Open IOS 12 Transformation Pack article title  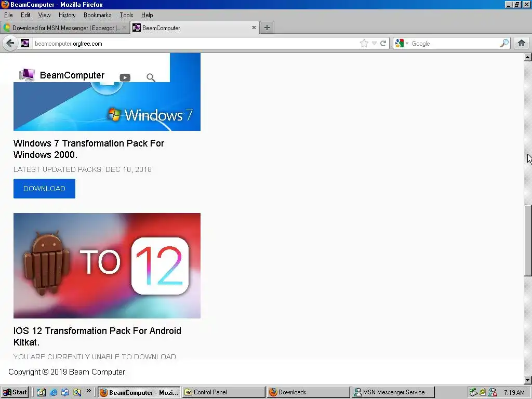coord(97,337)
